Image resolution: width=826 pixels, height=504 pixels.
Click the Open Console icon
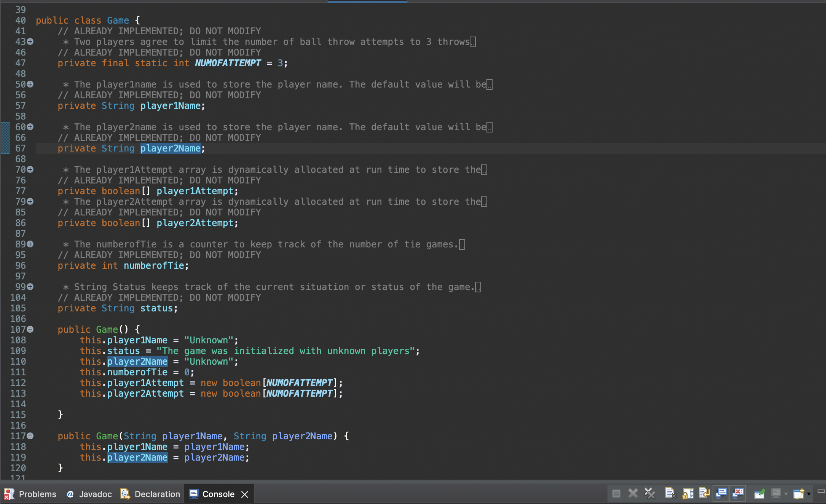click(798, 494)
